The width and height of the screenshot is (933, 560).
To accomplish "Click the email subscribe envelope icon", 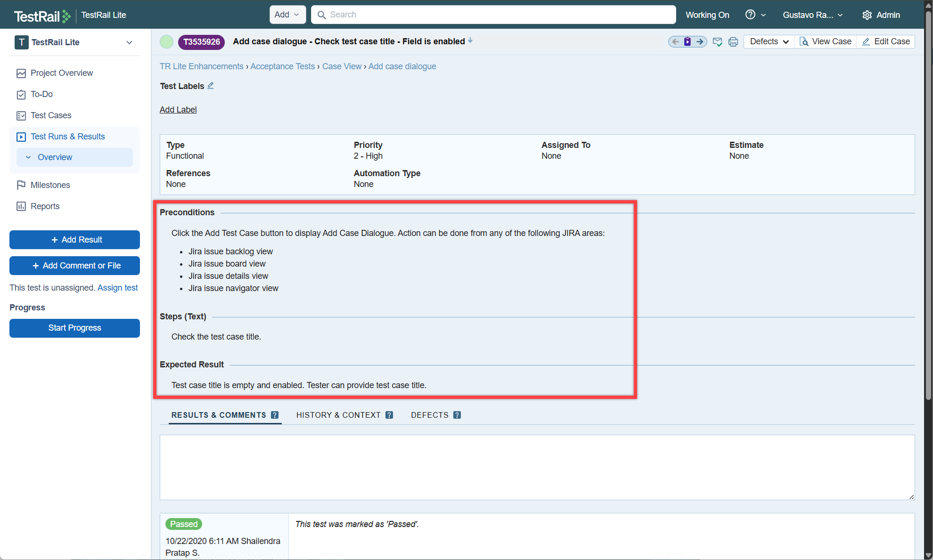I will tap(717, 42).
